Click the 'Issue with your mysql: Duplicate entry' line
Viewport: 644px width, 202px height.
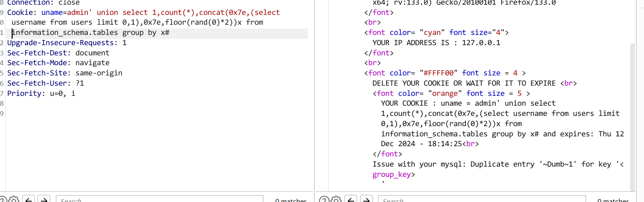coord(498,164)
